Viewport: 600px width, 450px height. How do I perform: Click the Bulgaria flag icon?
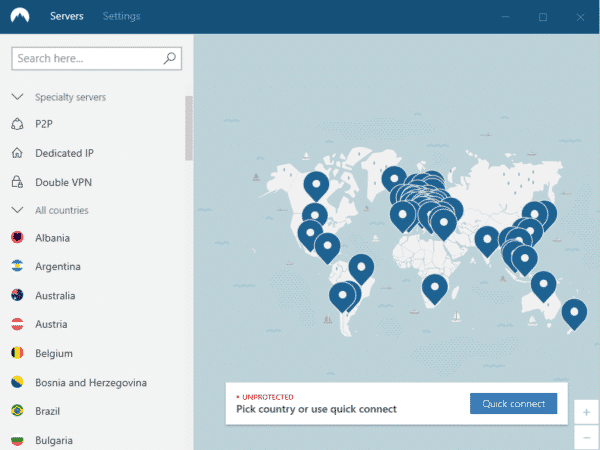tap(17, 440)
